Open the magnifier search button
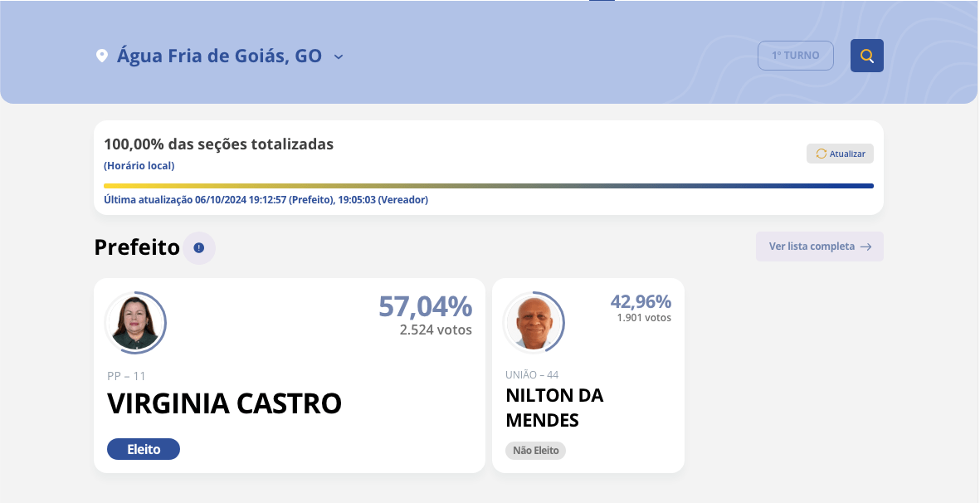The image size is (980, 503). 867,56
